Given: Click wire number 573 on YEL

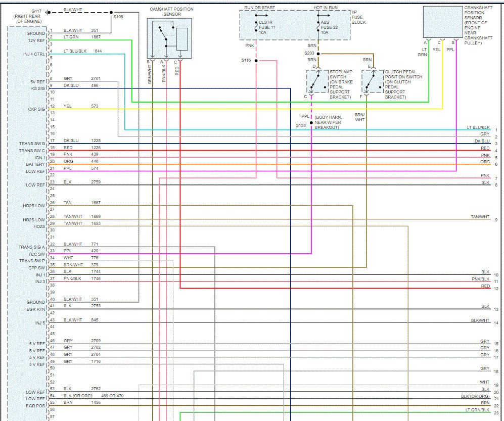Looking at the screenshot, I should pyautogui.click(x=95, y=106).
